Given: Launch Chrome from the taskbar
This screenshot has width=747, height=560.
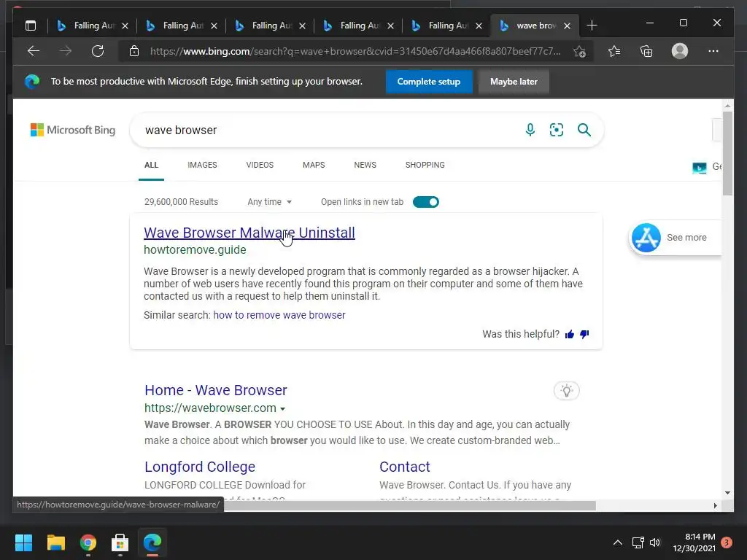Looking at the screenshot, I should [x=88, y=542].
